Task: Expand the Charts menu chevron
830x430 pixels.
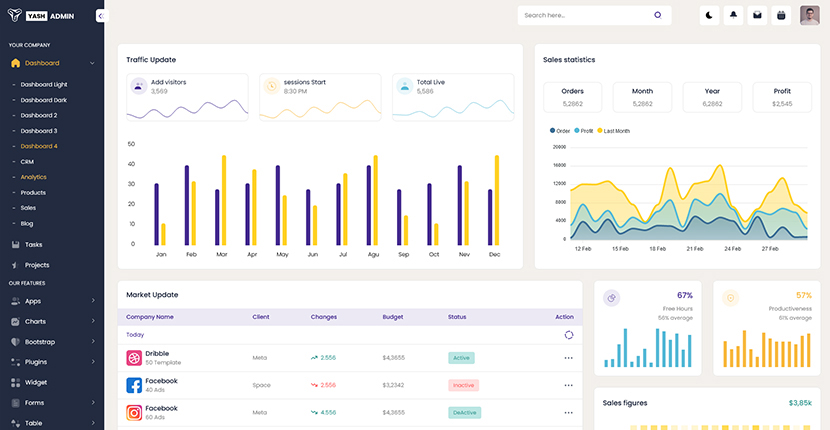Action: tap(93, 321)
